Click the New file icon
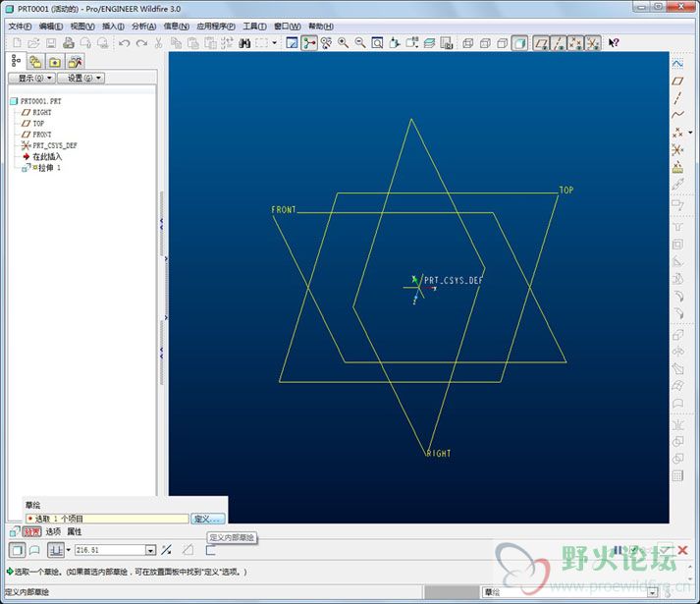This screenshot has width=700, height=604. (x=17, y=43)
